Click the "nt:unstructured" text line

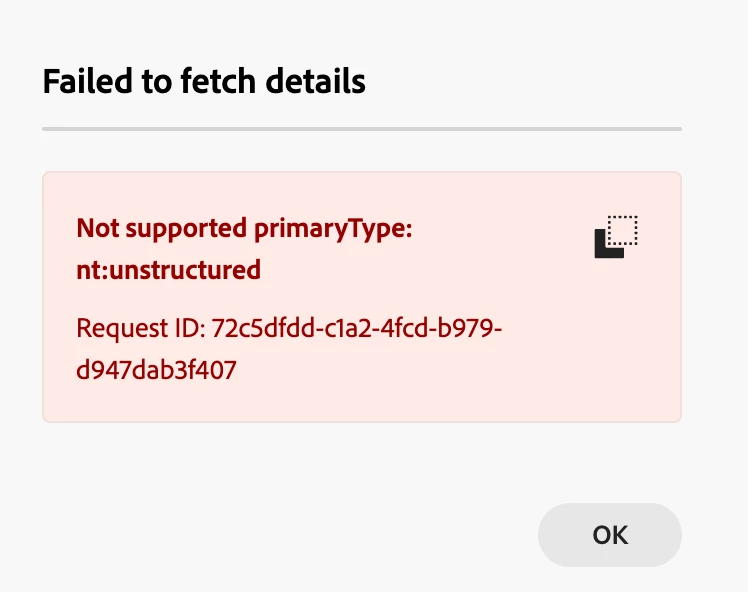(168, 269)
